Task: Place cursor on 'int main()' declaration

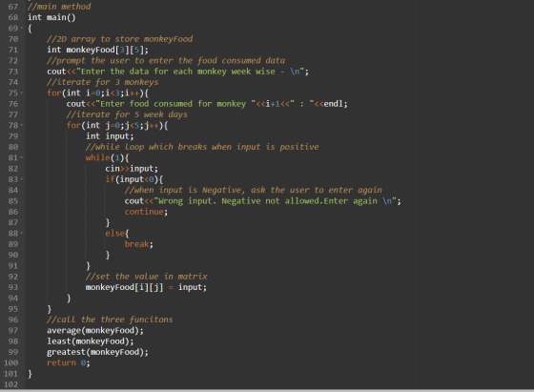Action: tap(51, 17)
